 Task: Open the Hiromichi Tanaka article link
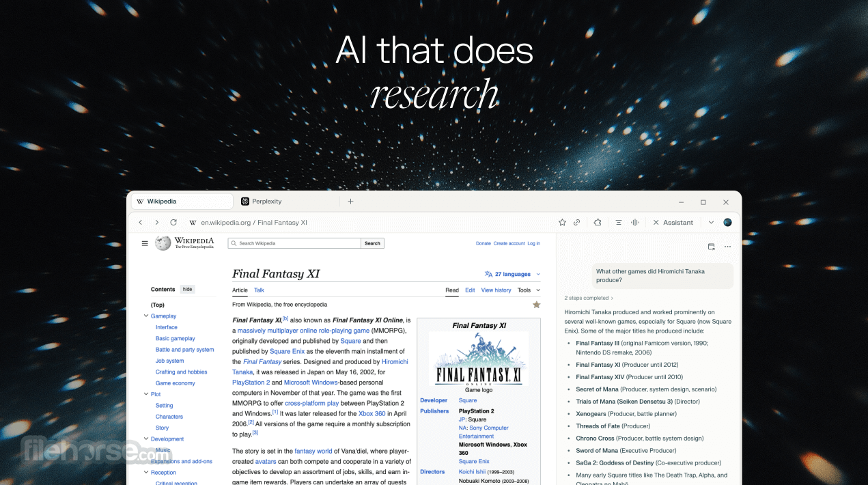click(x=395, y=362)
